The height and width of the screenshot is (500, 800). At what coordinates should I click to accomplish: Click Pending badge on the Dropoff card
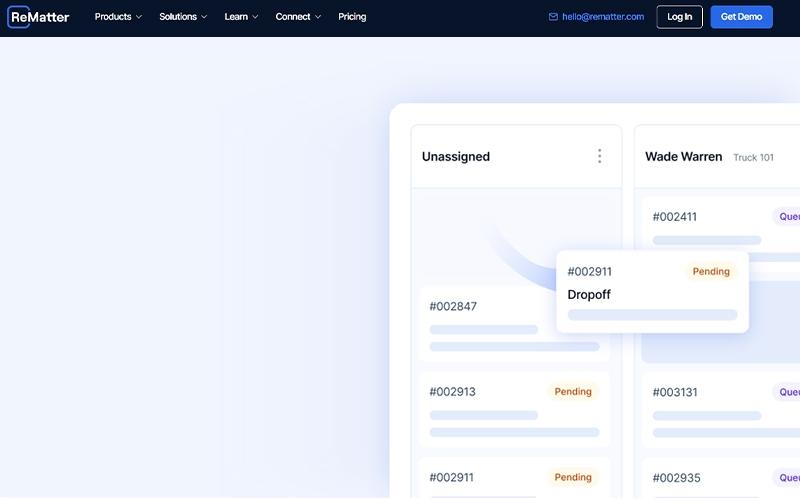click(711, 271)
